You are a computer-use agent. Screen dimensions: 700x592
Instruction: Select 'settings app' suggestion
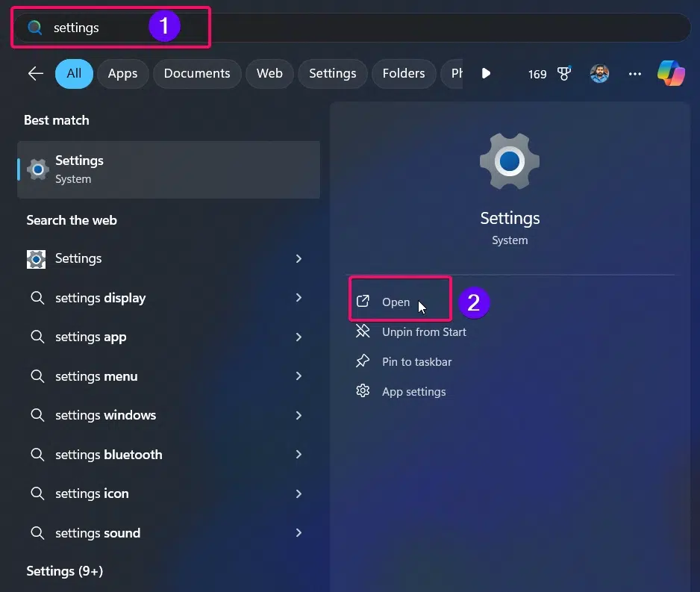169,337
